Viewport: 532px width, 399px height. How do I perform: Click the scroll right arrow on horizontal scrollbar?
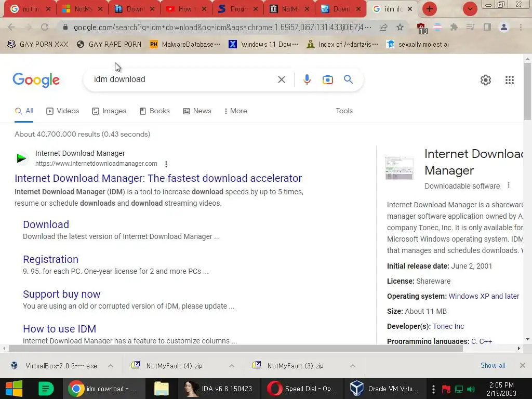click(519, 348)
